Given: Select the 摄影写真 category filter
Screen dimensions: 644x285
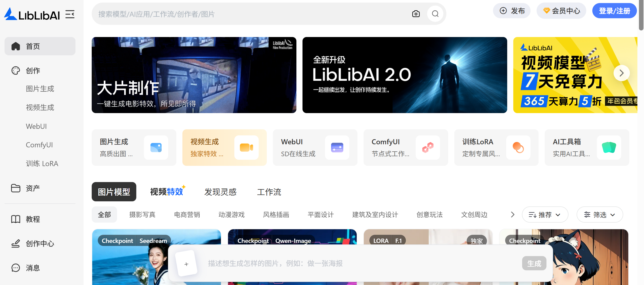Looking at the screenshot, I should pos(142,215).
